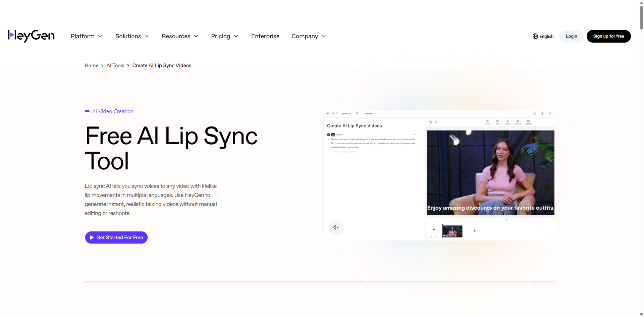The width and height of the screenshot is (644, 317).
Task: Click the AI Video Creation label
Action: point(113,111)
